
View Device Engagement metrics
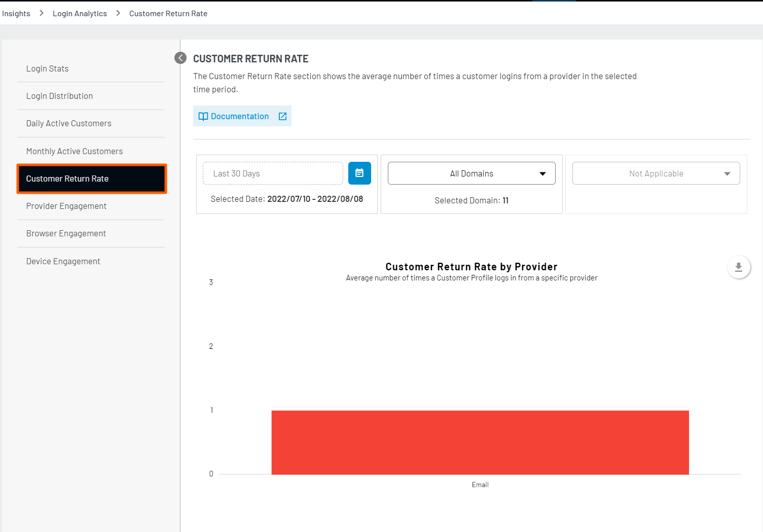tap(63, 261)
